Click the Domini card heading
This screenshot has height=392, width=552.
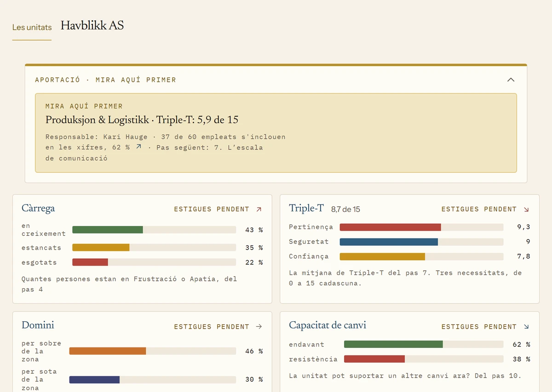pyautogui.click(x=38, y=325)
